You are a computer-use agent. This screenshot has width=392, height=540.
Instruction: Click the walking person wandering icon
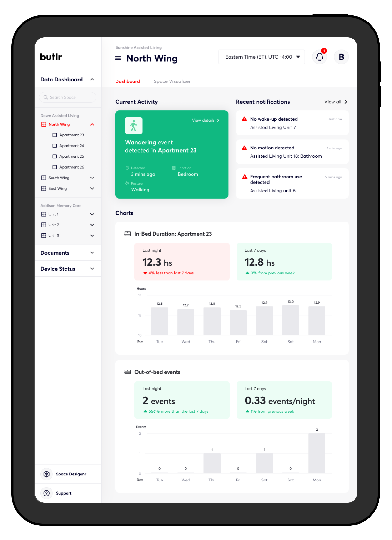pos(133,126)
